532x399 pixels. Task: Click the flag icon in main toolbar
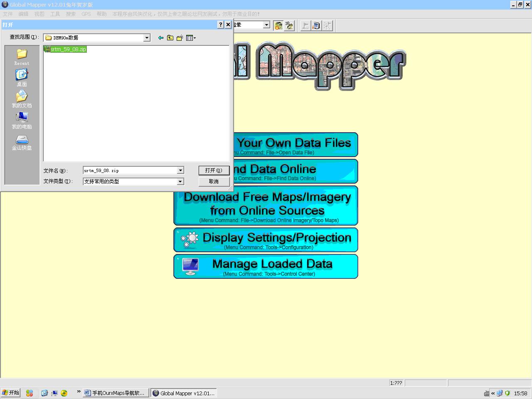tap(305, 25)
